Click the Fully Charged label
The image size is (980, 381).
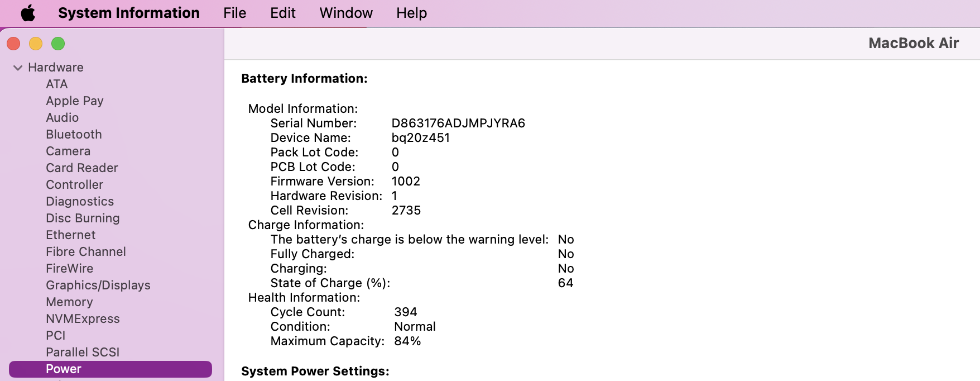[x=313, y=254]
